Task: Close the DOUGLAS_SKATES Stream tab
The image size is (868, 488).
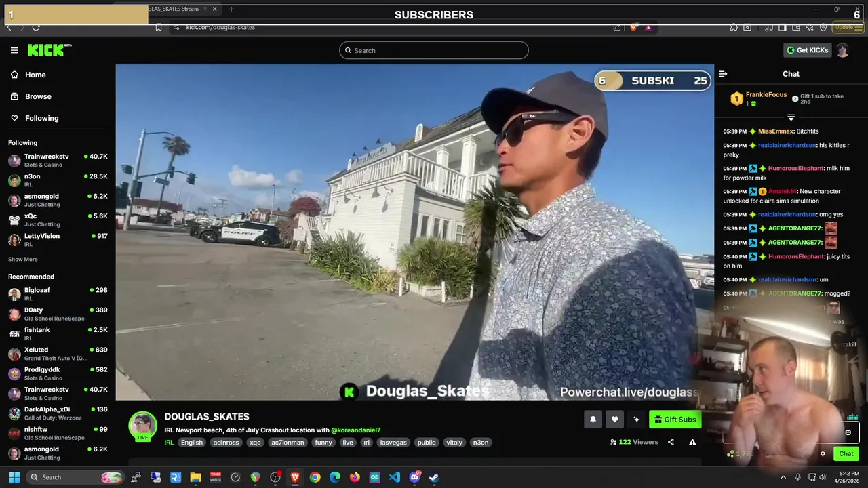Action: [x=215, y=9]
